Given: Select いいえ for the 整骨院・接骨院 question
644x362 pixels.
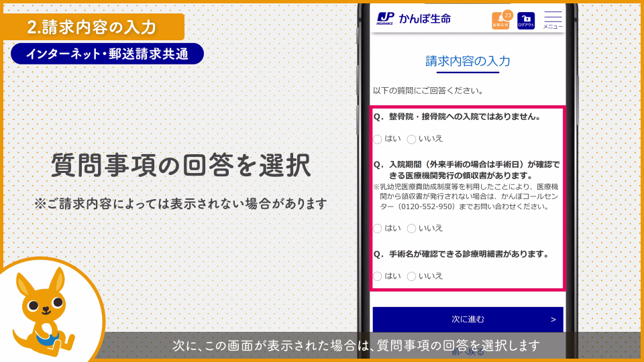Looking at the screenshot, I should pyautogui.click(x=411, y=139).
